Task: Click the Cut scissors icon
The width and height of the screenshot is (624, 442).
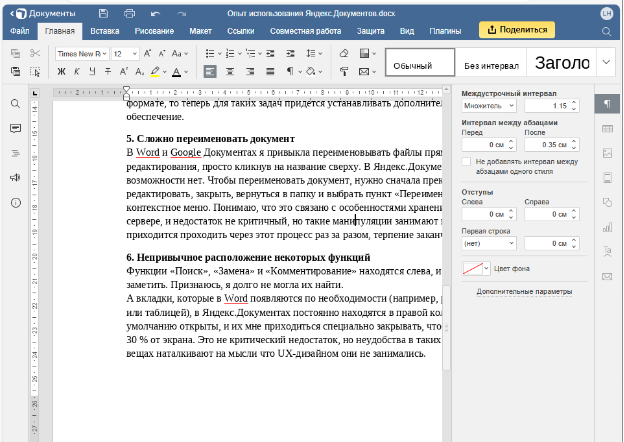Action: 35,53
